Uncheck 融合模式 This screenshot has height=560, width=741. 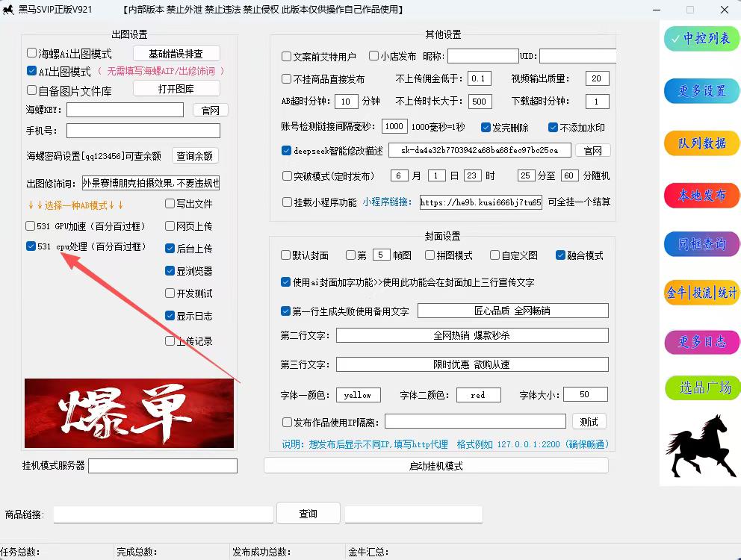560,255
